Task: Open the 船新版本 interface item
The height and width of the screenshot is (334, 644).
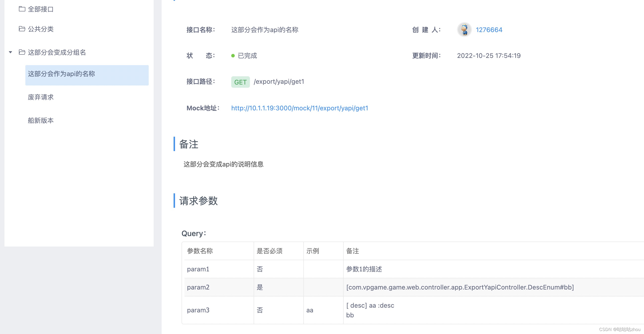Action: (41, 121)
